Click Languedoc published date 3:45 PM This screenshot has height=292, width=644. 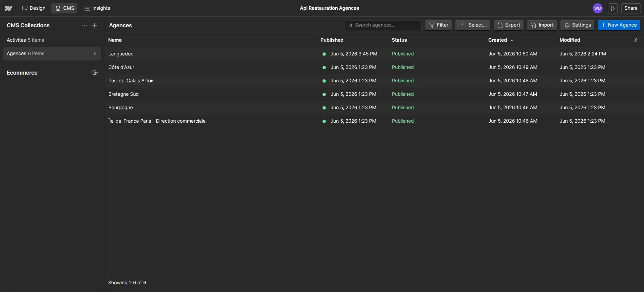[x=354, y=54]
